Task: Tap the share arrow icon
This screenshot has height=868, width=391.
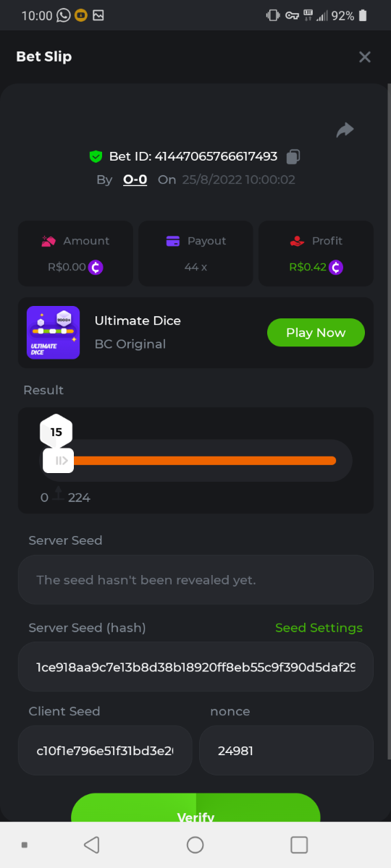Action: (345, 130)
